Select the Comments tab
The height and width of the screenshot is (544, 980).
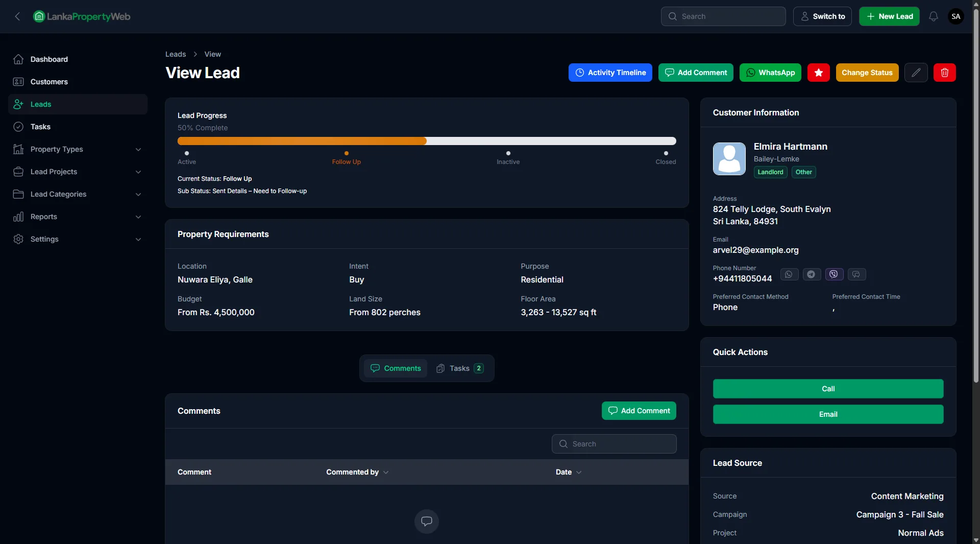click(x=396, y=368)
